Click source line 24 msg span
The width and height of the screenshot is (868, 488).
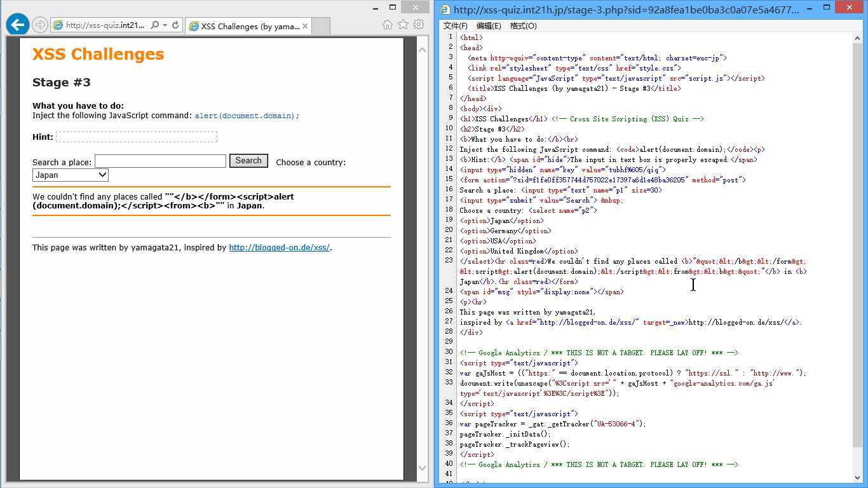click(542, 292)
